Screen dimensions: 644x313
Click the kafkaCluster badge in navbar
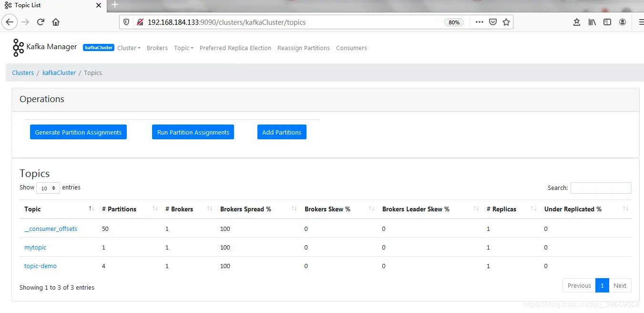pyautogui.click(x=99, y=48)
